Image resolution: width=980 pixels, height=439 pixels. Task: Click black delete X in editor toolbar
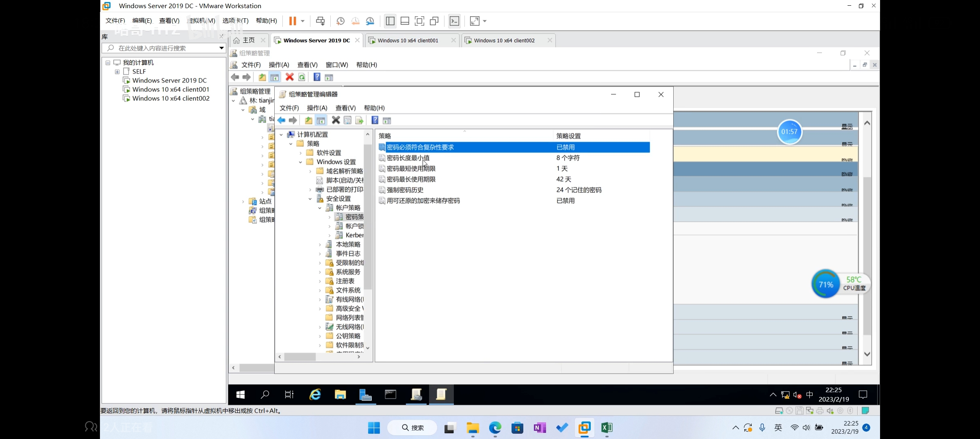[x=336, y=120]
